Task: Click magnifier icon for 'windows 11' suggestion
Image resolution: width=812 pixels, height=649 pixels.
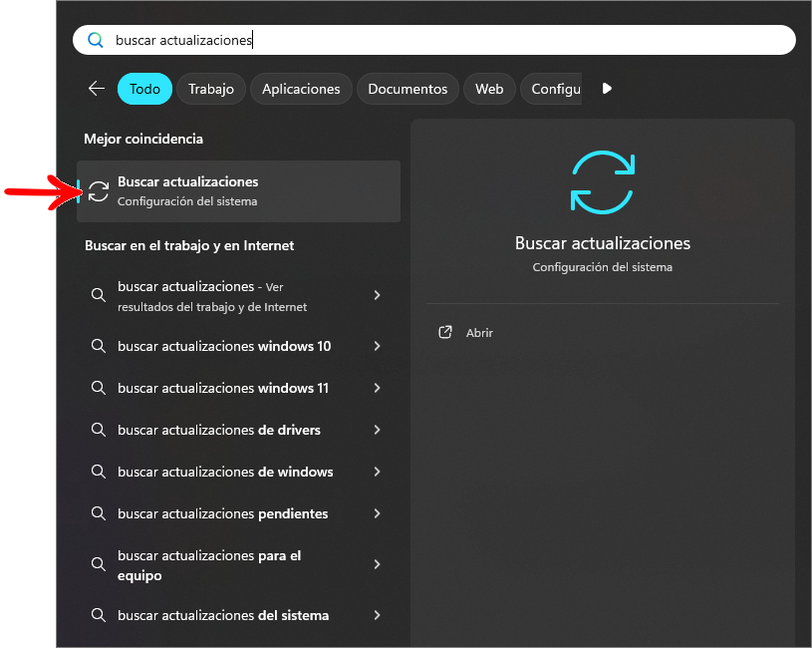Action: (x=99, y=388)
